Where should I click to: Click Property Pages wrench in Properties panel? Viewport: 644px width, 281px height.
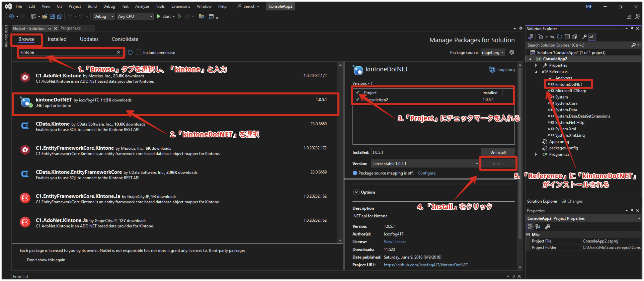548,227
